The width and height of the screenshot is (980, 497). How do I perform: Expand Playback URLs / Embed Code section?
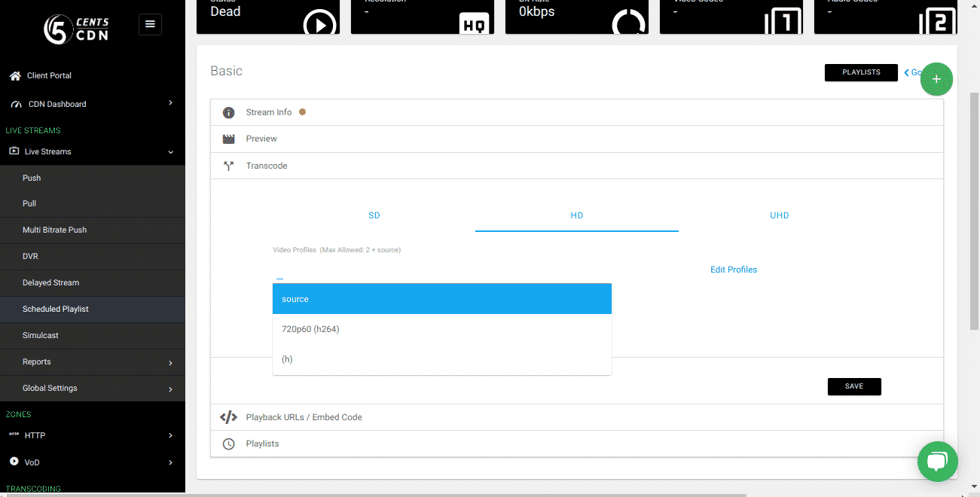576,417
